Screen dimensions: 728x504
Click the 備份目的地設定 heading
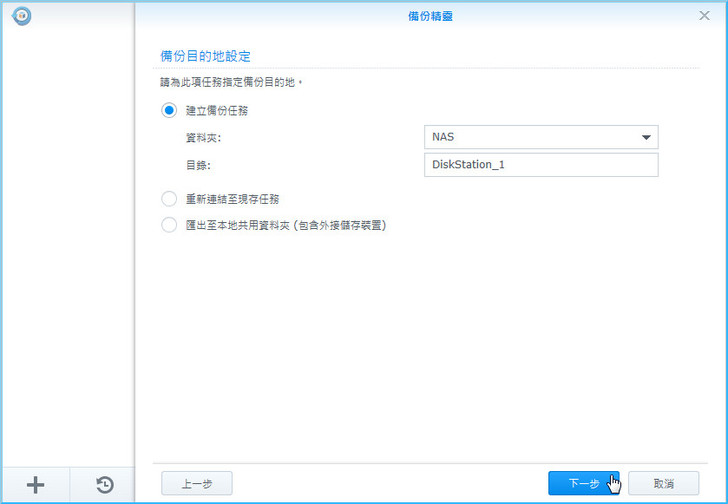point(205,57)
